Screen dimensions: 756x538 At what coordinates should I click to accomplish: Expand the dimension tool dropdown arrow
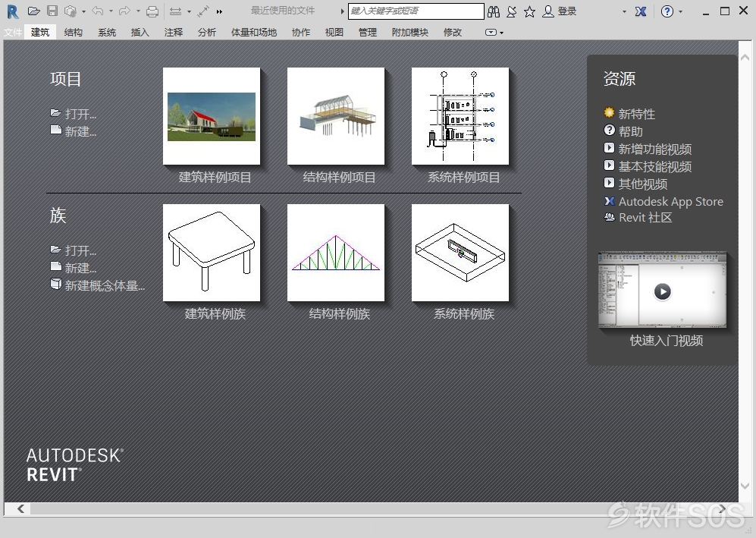click(x=189, y=11)
